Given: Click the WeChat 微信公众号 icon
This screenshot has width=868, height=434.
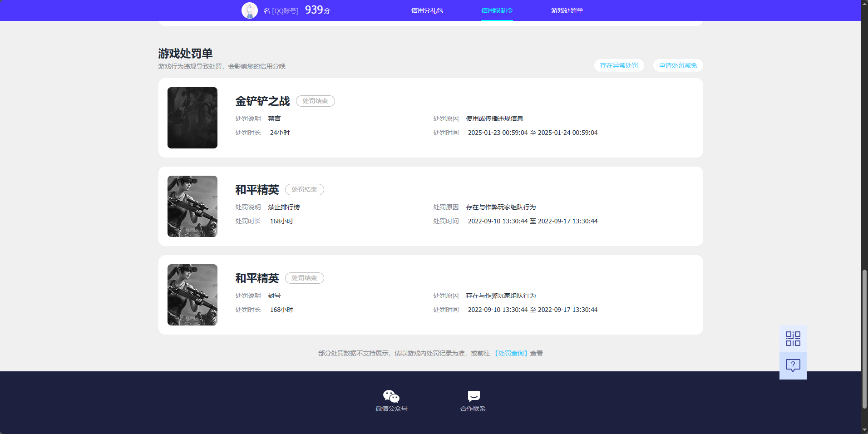Looking at the screenshot, I should tap(391, 396).
